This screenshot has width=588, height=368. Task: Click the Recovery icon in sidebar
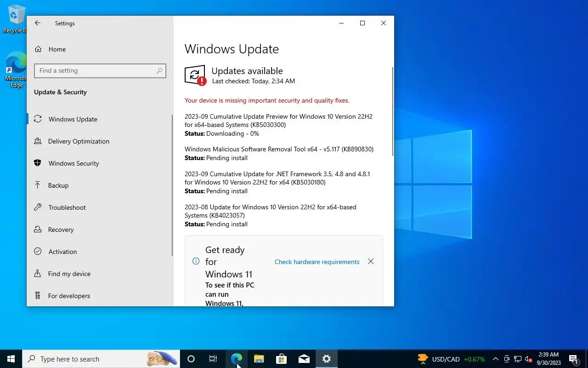coord(38,230)
